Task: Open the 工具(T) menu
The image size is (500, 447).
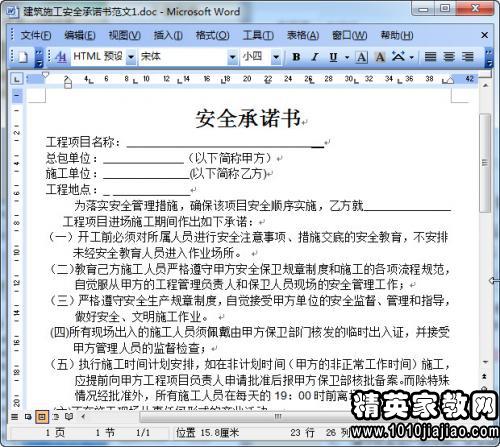Action: (258, 35)
